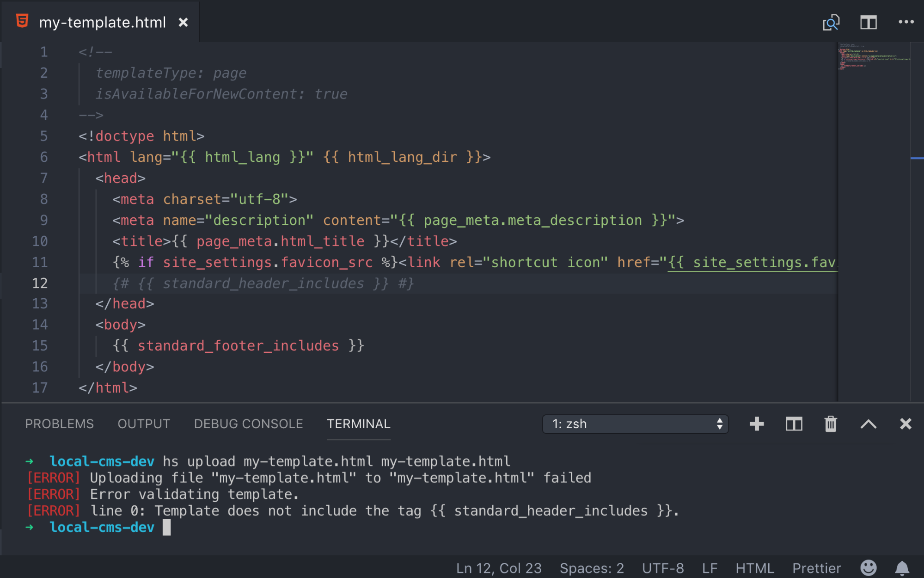The height and width of the screenshot is (578, 924).
Task: Maximize the panel with the chevron icon
Action: [869, 424]
